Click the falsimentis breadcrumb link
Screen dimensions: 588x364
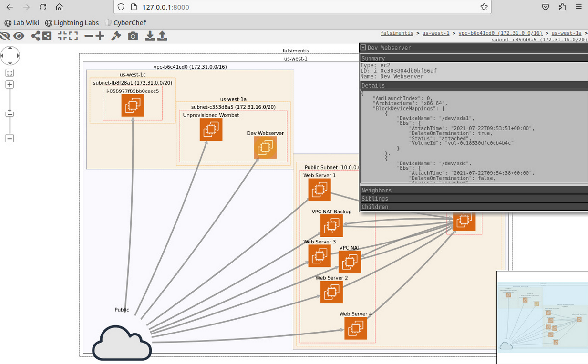[397, 33]
